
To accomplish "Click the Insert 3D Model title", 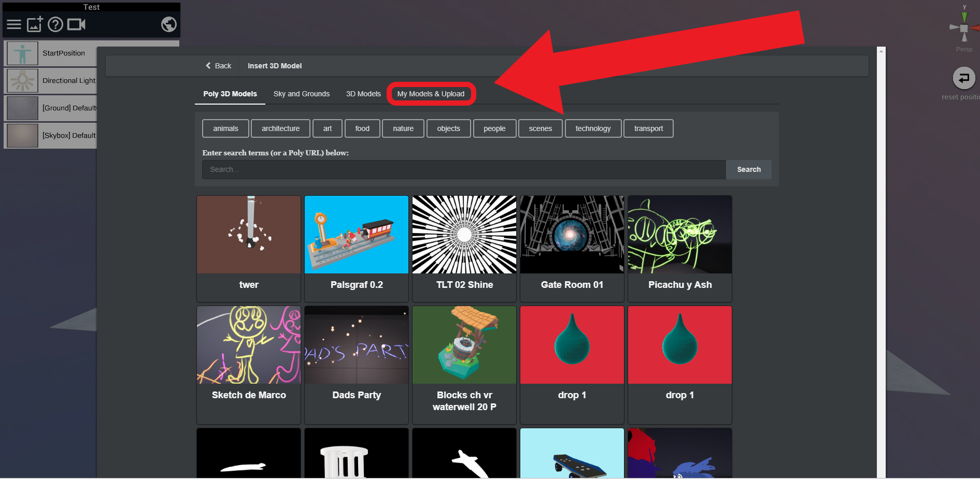I will coord(275,66).
